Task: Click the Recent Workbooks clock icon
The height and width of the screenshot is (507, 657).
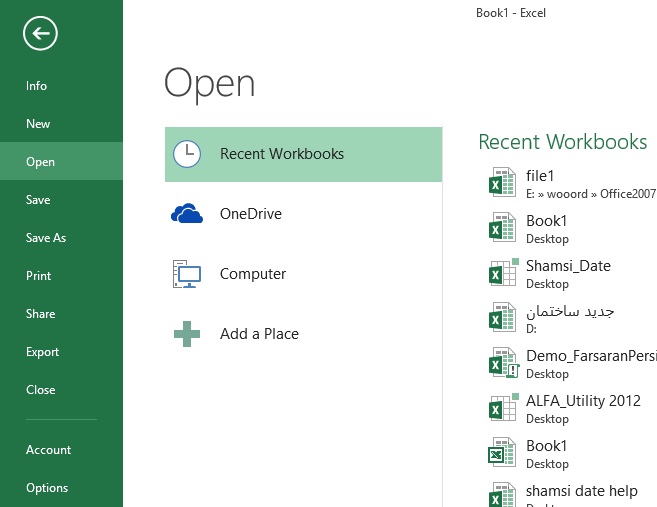Action: (x=187, y=154)
